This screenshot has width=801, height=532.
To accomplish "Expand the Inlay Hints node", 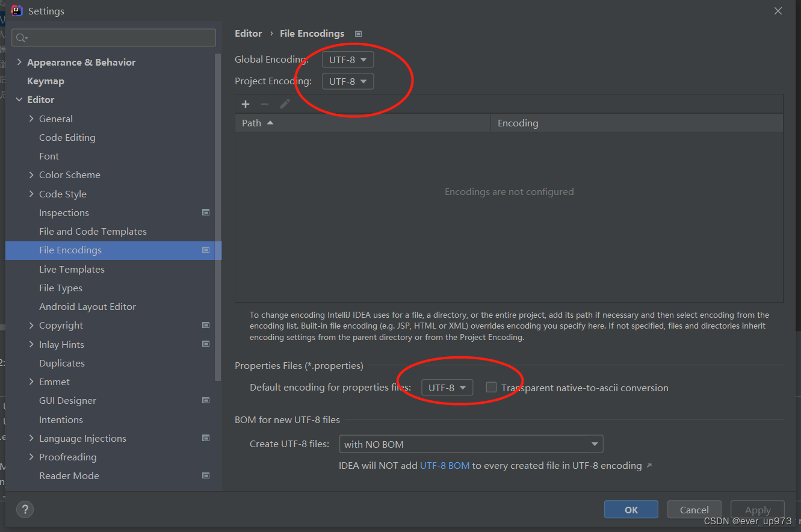I will [31, 344].
